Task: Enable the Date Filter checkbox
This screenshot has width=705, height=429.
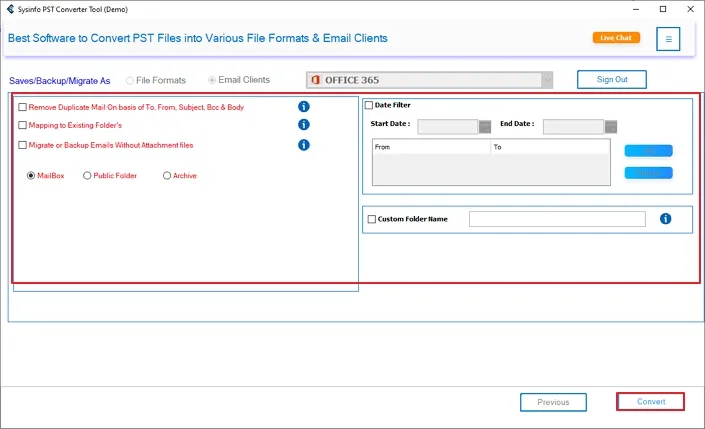Action: (369, 105)
